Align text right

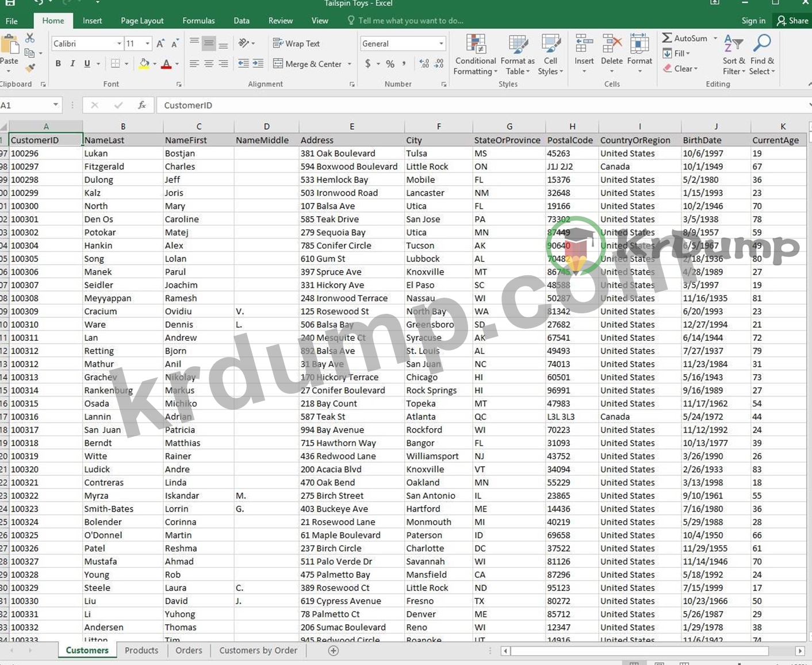click(223, 64)
